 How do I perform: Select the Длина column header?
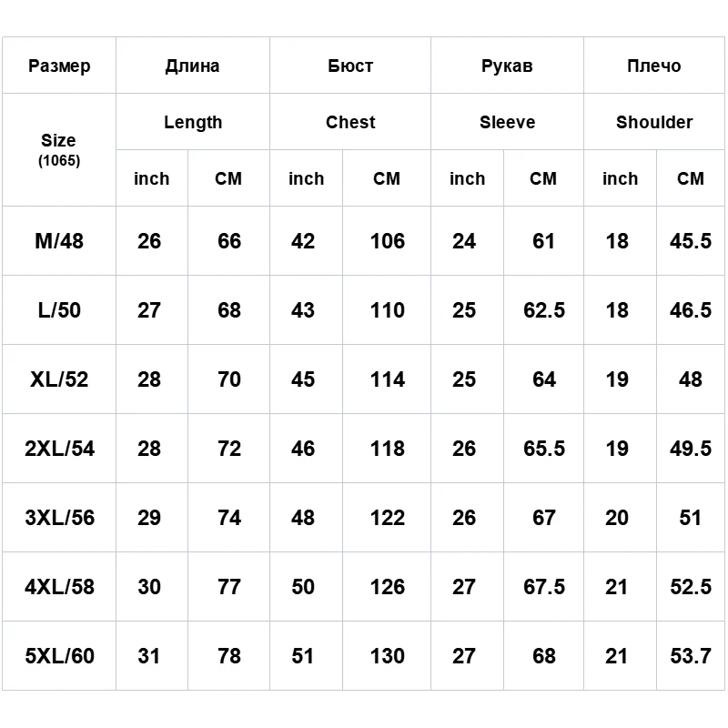193,66
